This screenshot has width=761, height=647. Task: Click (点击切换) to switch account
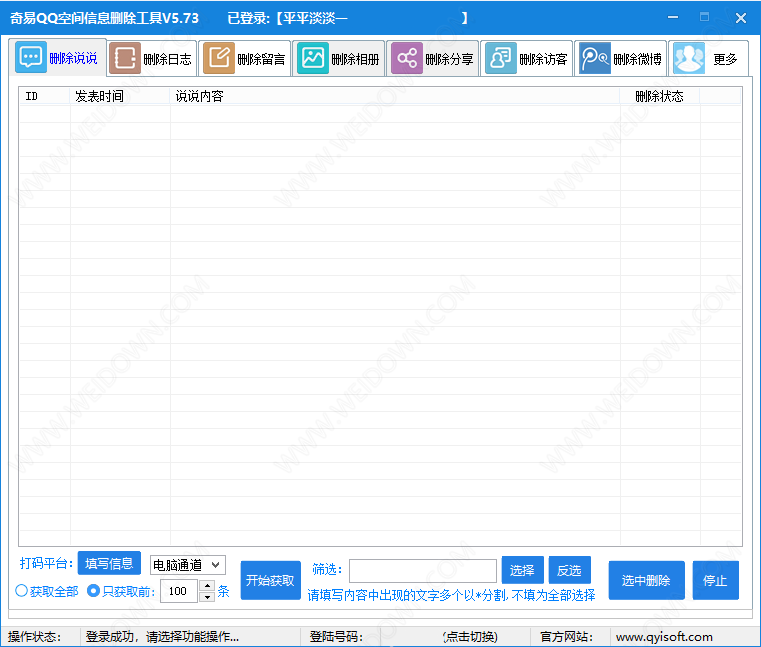pos(470,636)
